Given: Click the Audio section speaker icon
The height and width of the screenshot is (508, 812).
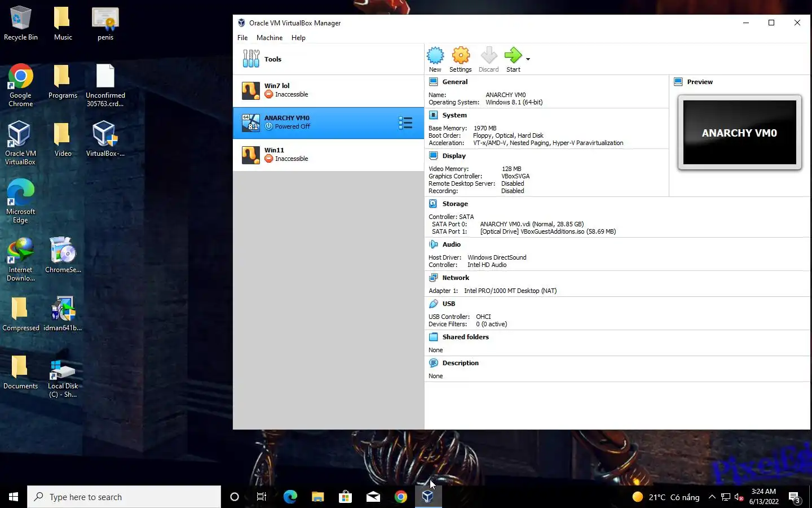Looking at the screenshot, I should (434, 244).
